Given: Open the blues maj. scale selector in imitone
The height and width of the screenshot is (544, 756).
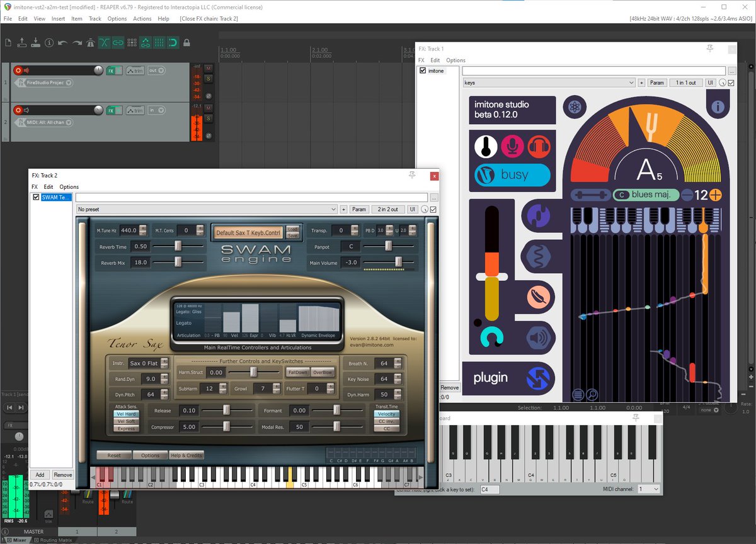Looking at the screenshot, I should coord(645,195).
